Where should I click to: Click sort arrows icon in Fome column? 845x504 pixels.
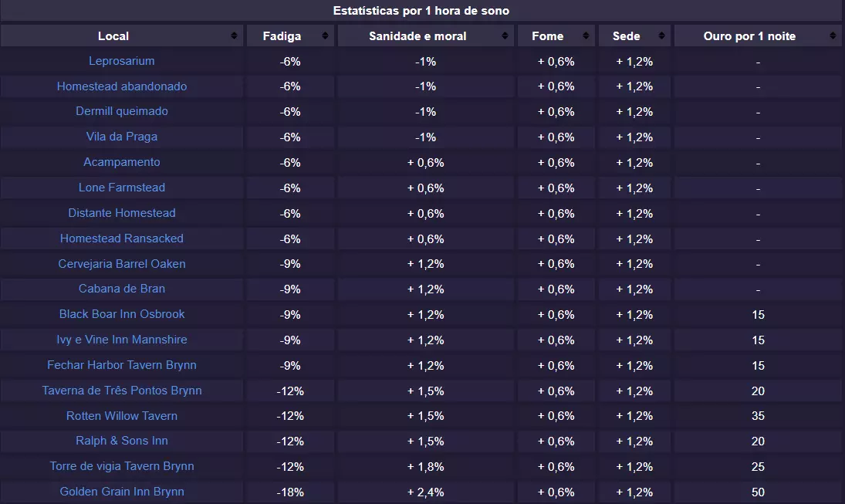point(588,36)
